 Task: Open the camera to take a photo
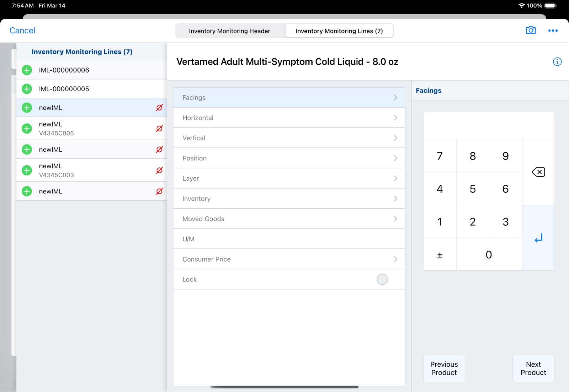531,31
